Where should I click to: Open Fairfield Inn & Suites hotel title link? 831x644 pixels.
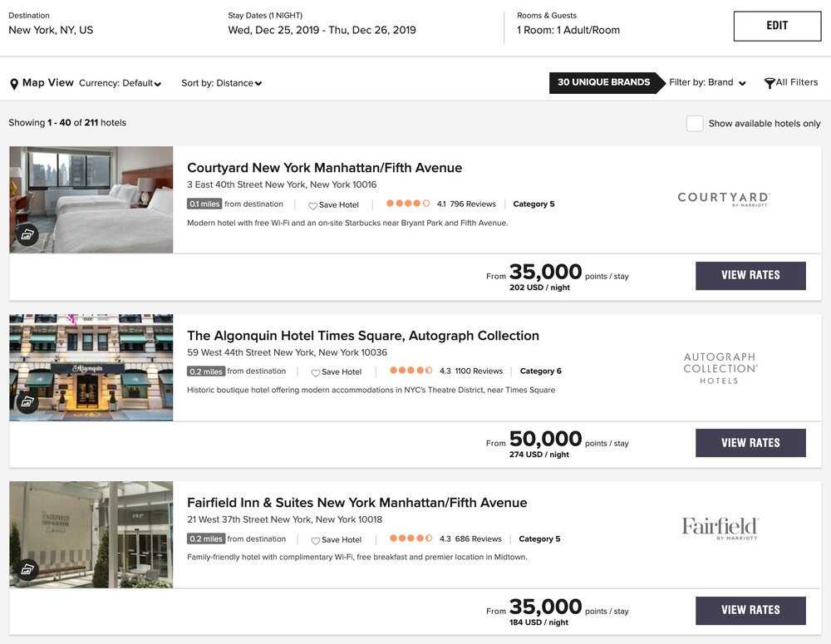point(356,503)
